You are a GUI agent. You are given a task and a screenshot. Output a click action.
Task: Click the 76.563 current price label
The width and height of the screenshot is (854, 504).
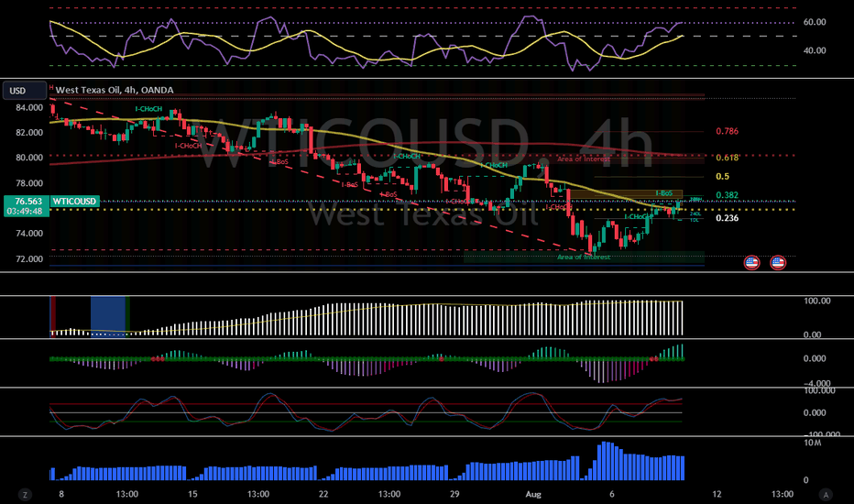tap(28, 201)
